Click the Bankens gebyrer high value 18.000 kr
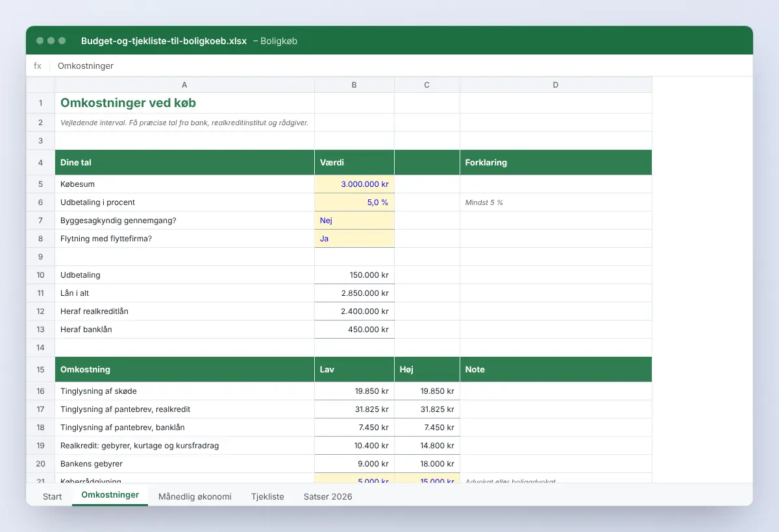Screen dimensions: 779x532 point(427,464)
